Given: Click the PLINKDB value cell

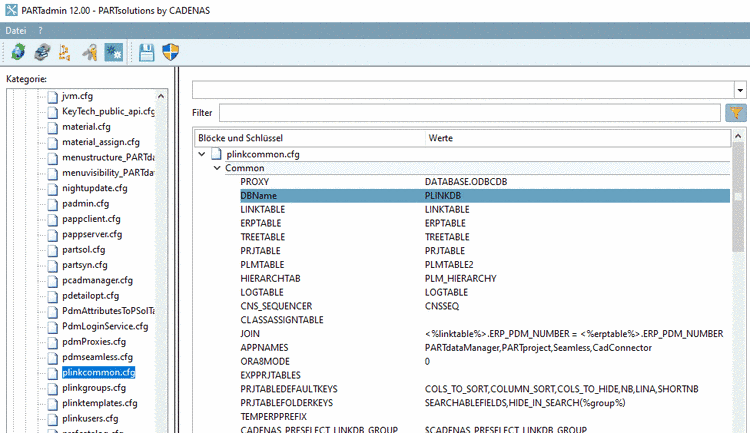Looking at the screenshot, I should click(x=443, y=196).
